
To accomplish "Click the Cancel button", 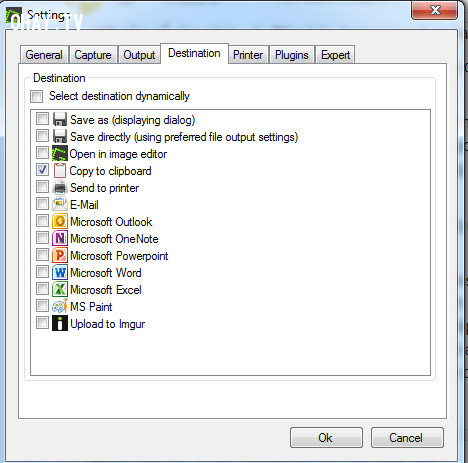I will [x=407, y=438].
